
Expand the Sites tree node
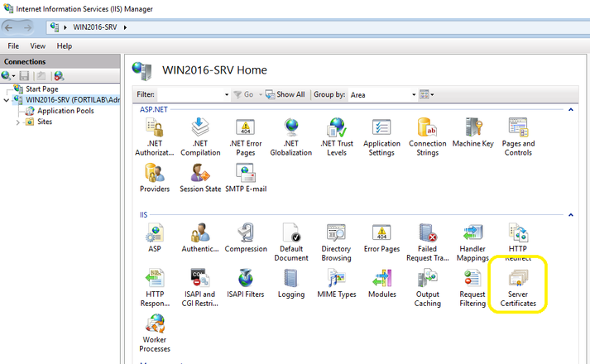click(17, 122)
